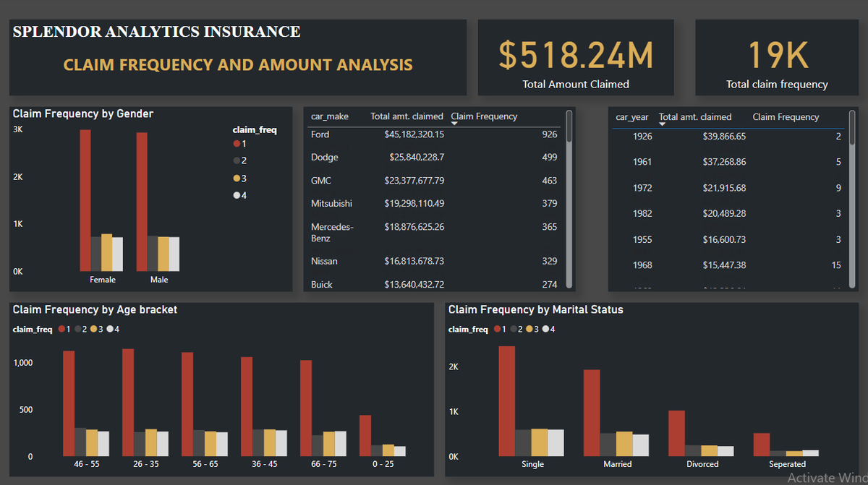Sort car_year table by Total amt. claimed header

click(x=695, y=117)
